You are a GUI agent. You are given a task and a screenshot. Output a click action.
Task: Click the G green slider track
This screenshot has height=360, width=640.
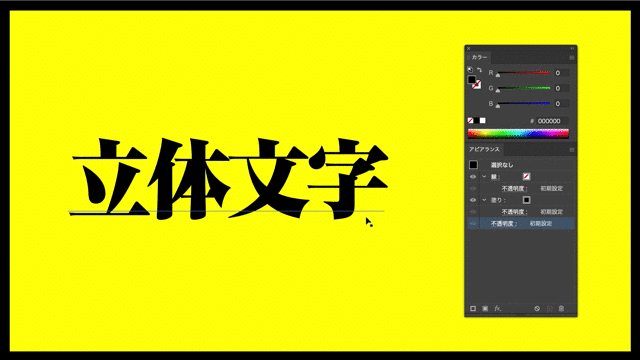tap(524, 88)
